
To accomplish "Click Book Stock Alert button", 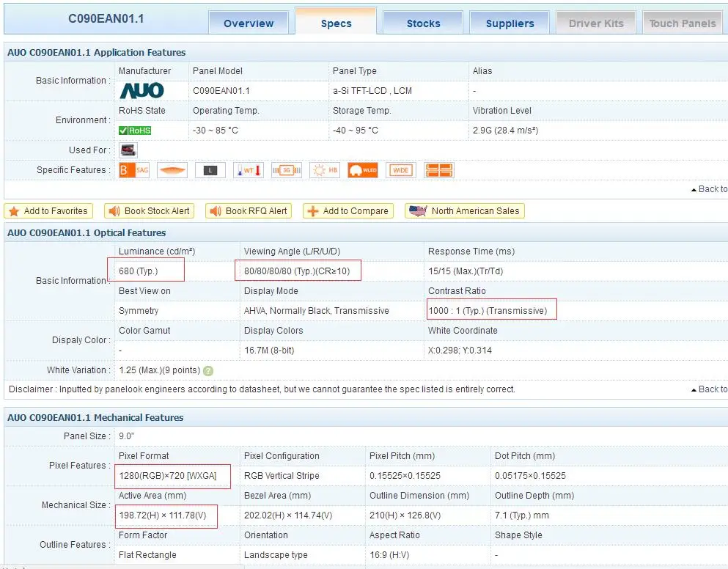I will coord(149,211).
